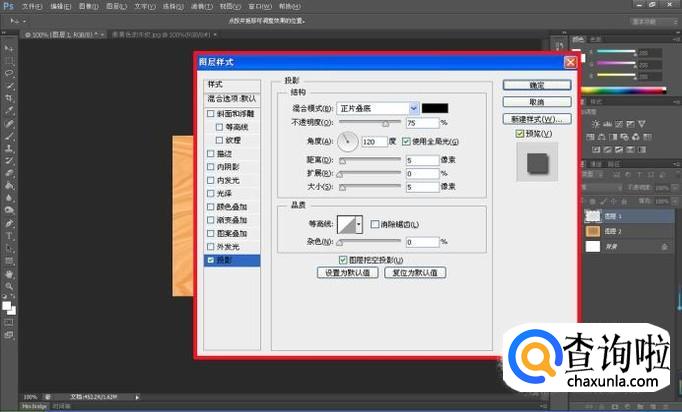
Task: Enable the 斜面和浮雕 style checkbox
Action: 210,114
